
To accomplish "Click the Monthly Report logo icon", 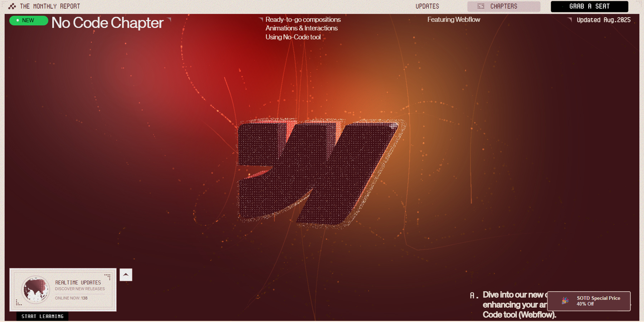I will 12,6.
